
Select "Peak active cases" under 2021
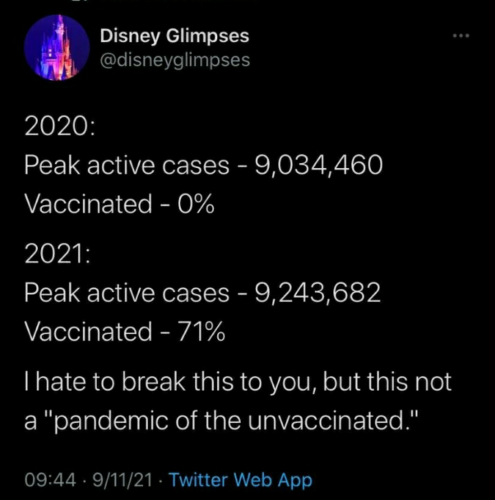click(x=127, y=293)
